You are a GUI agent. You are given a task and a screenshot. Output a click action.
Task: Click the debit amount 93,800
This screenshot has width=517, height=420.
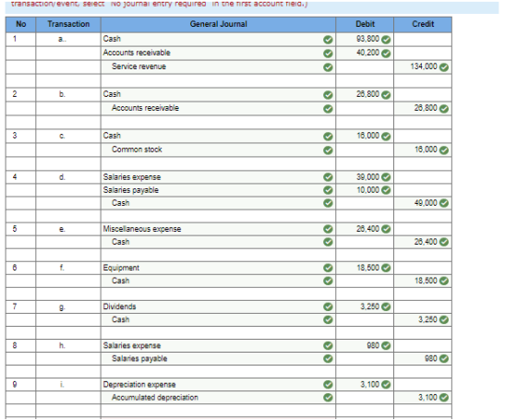tap(367, 39)
